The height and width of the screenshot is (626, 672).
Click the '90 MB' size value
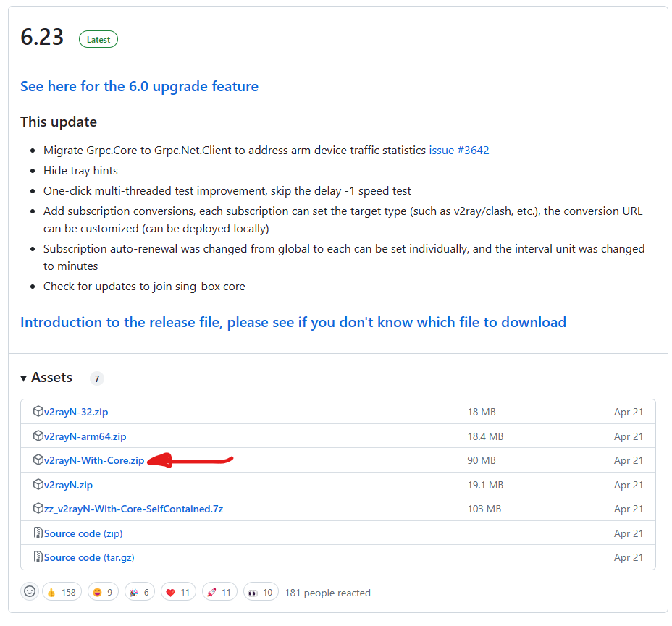point(482,460)
